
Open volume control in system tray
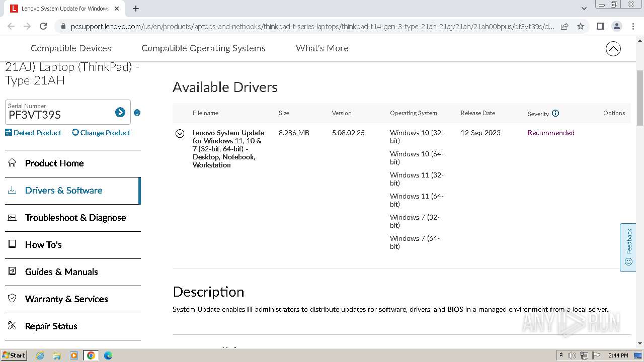coord(572,355)
